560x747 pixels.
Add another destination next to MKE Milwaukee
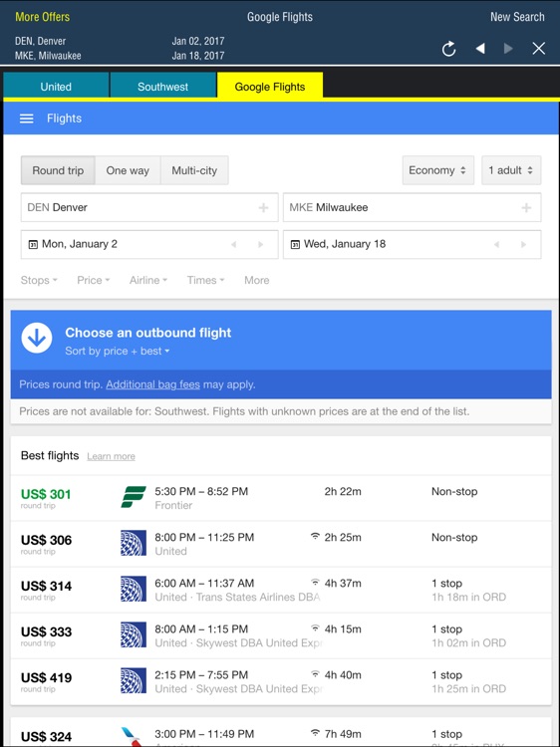click(x=526, y=208)
